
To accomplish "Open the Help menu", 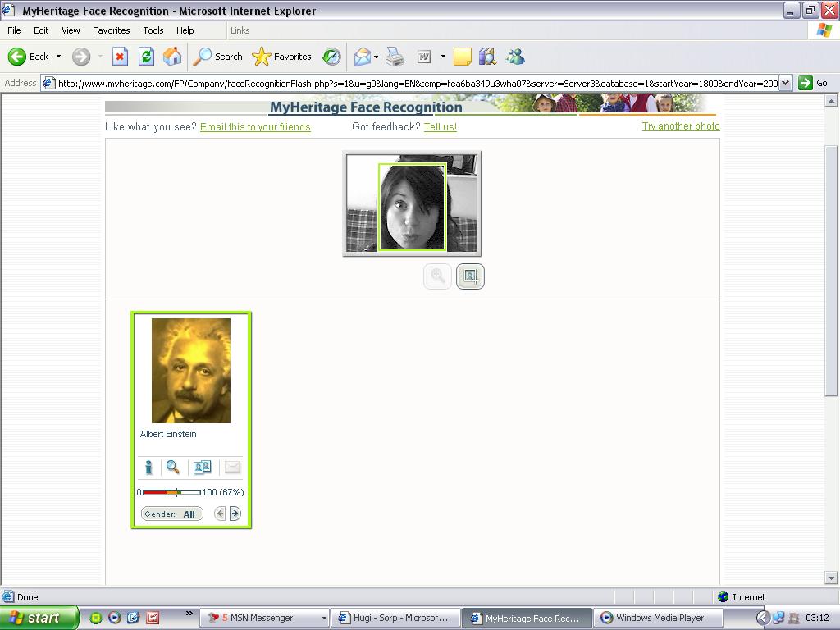I will pos(185,30).
